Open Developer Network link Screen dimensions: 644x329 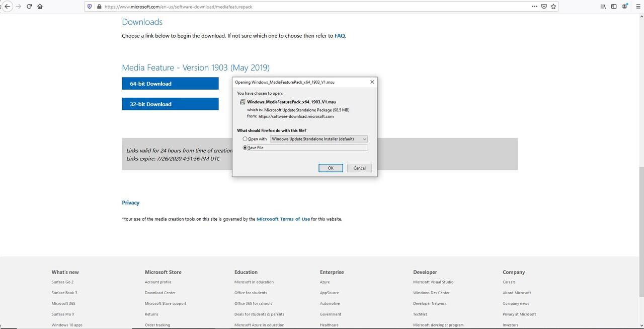click(430, 303)
